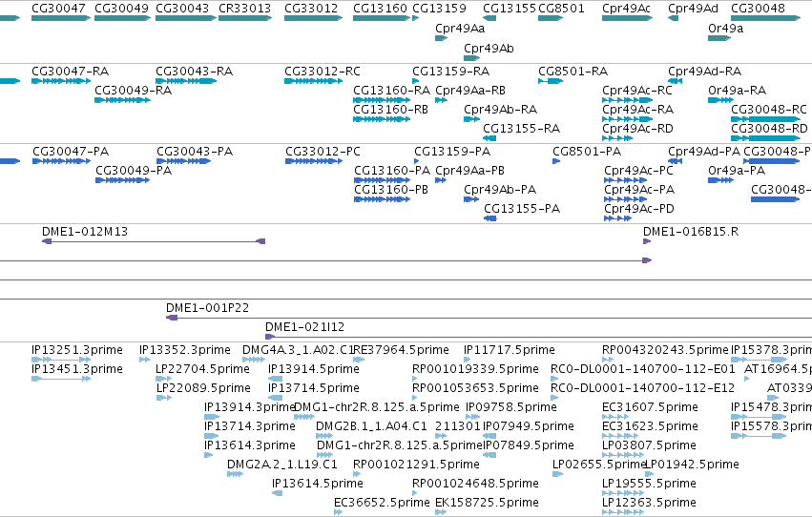Click the CG13160 gene label
This screenshot has width=812, height=517.
click(x=380, y=9)
